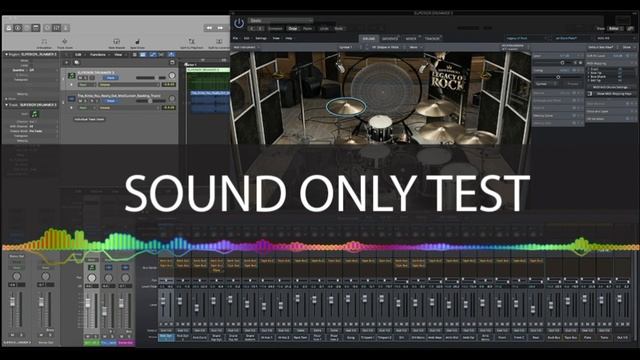This screenshot has height=360, width=640.
Task: Click the track icon in the Track inspector
Action: tap(35, 114)
